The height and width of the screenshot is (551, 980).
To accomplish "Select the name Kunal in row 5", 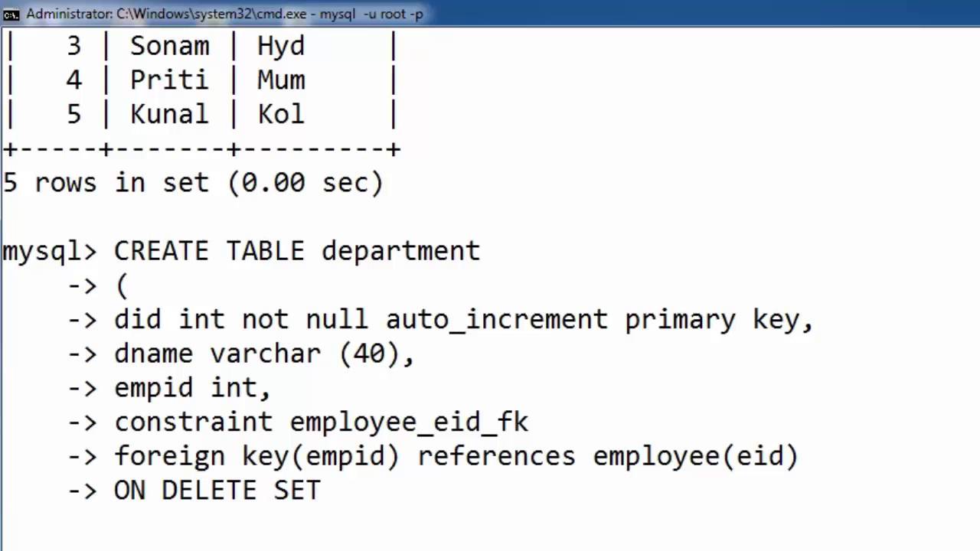I will pos(169,114).
